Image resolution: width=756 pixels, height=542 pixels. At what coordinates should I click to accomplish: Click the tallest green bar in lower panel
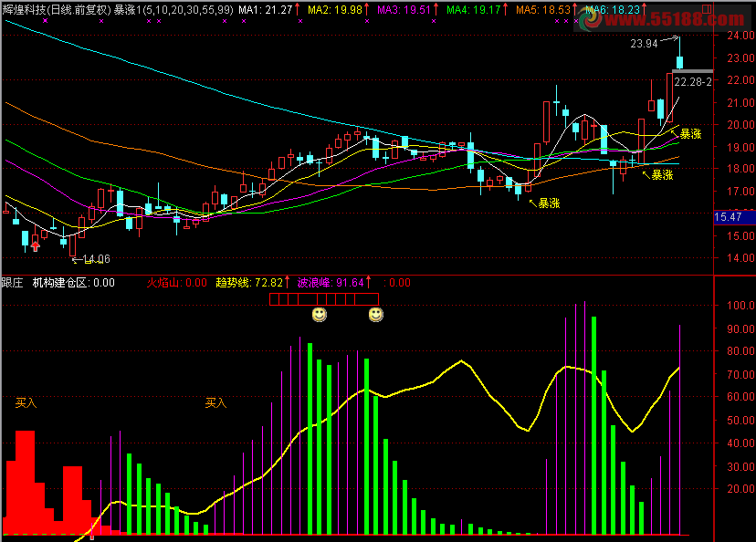[594, 425]
